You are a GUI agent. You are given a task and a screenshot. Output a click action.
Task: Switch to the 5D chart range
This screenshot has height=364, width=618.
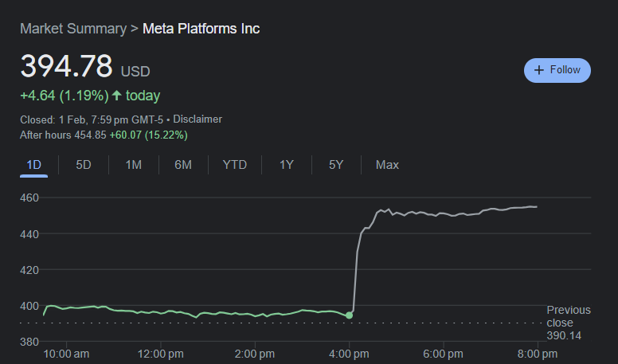[x=84, y=165]
